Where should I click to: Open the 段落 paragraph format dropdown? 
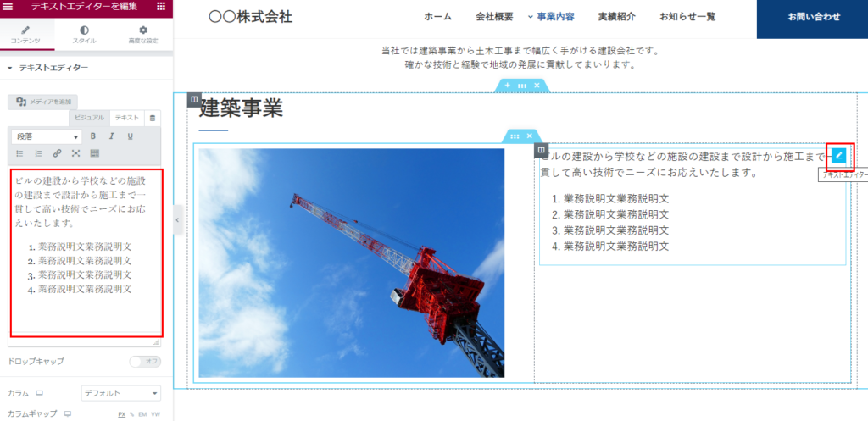tap(47, 136)
